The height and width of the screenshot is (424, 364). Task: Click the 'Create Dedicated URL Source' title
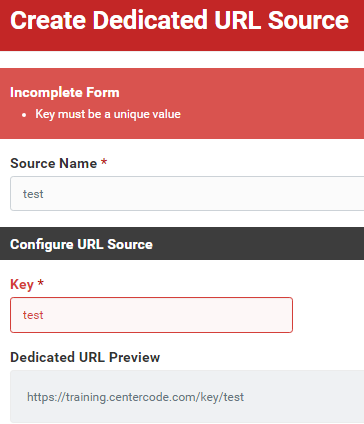(x=179, y=20)
